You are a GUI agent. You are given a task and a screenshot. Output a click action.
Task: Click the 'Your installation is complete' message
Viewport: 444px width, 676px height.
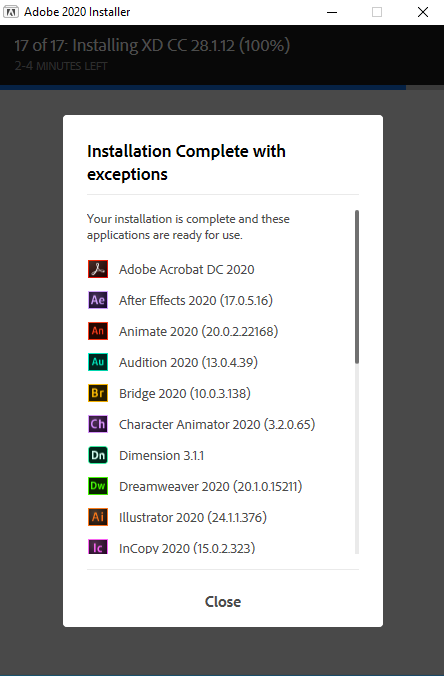[188, 227]
